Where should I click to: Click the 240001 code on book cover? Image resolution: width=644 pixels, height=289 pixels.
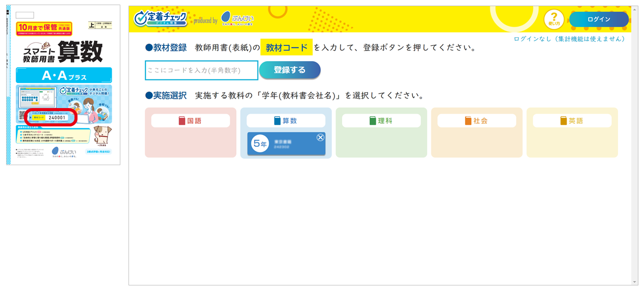tap(57, 117)
